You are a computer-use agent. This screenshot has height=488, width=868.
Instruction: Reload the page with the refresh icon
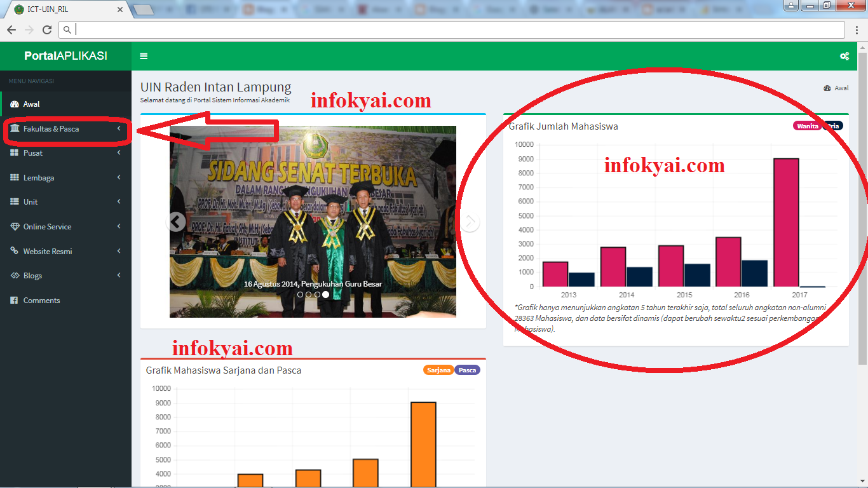click(47, 30)
